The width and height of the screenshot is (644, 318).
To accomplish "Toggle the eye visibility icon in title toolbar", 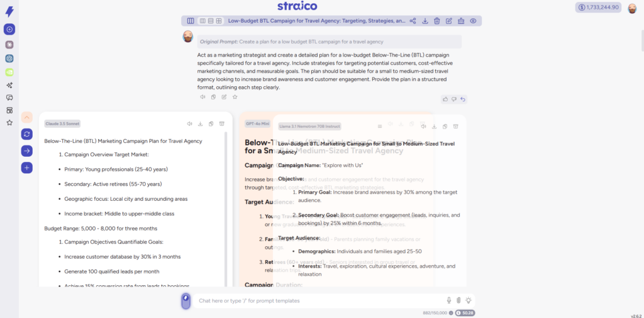I will pyautogui.click(x=473, y=21).
